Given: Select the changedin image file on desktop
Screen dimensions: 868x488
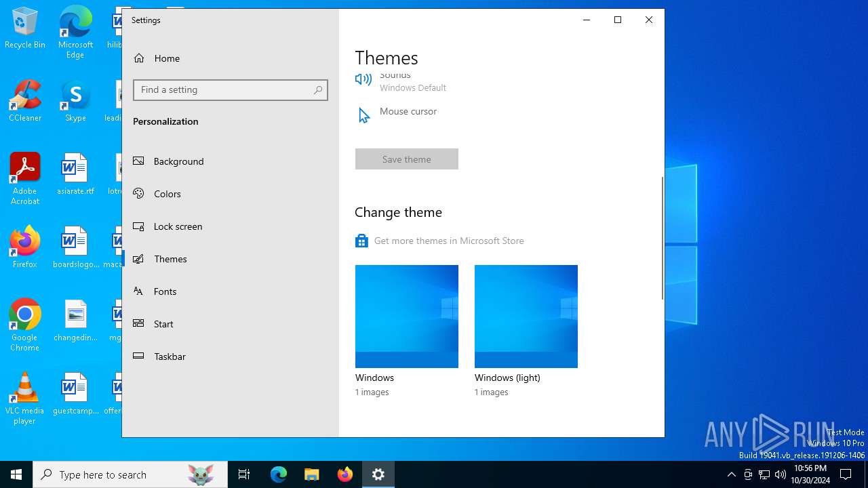Looking at the screenshot, I should click(x=75, y=321).
